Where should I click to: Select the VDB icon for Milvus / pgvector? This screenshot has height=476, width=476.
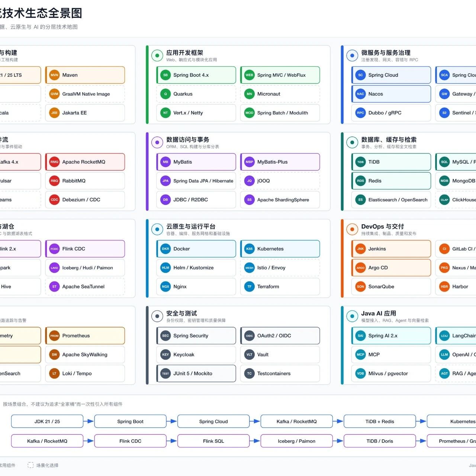point(360,374)
